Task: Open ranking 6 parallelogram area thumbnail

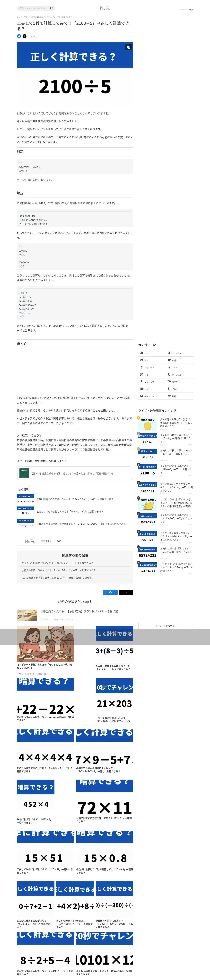Action: point(148,504)
